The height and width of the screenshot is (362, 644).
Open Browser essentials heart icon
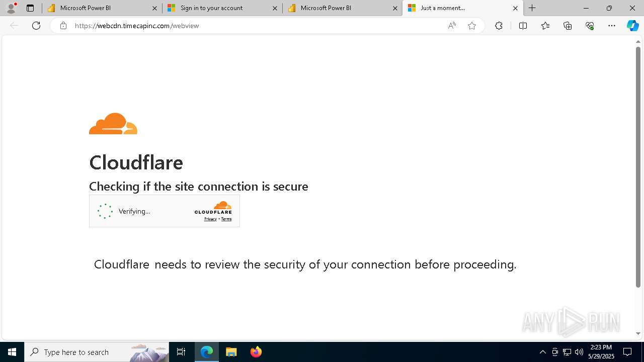click(590, 26)
